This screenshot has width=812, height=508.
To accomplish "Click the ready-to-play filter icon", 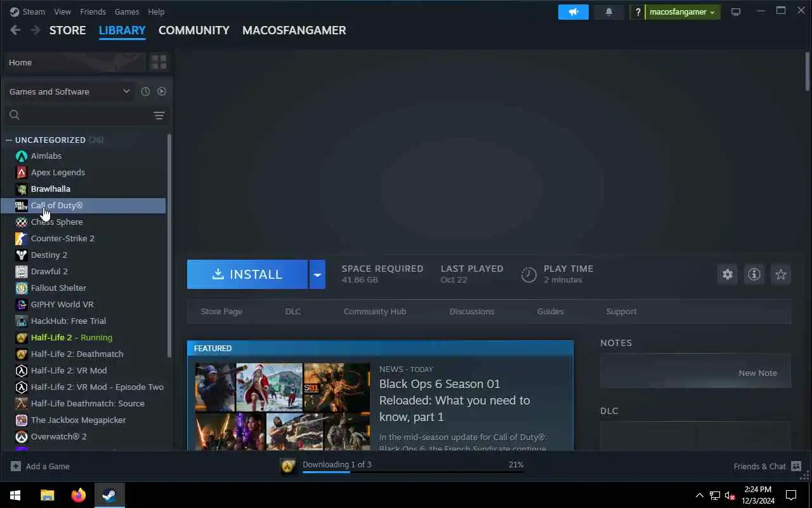I will [x=162, y=91].
